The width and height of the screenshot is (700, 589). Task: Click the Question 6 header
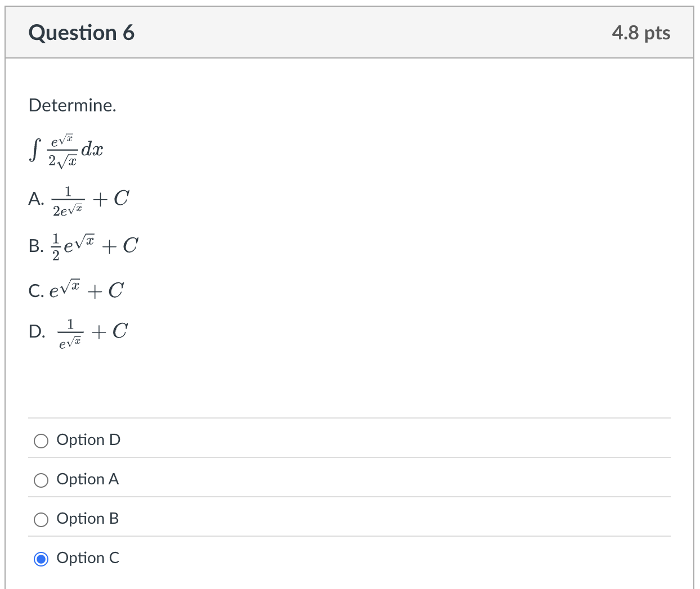coord(81,32)
